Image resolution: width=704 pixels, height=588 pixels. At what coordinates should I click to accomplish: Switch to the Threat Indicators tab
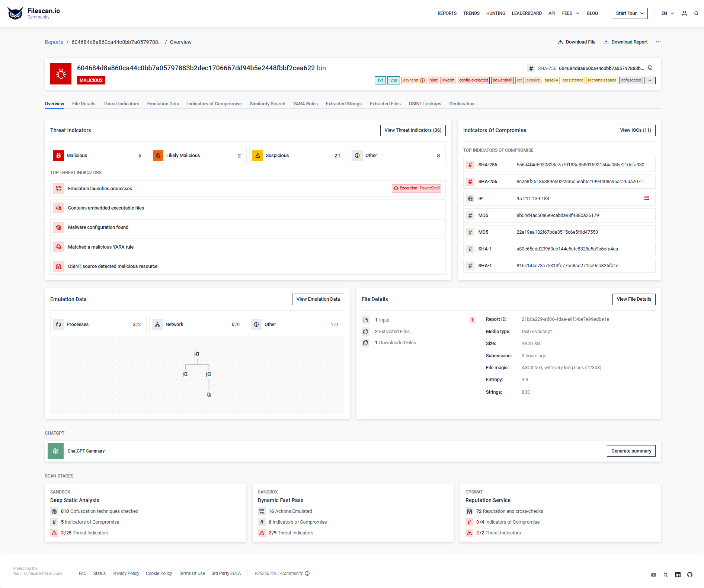pyautogui.click(x=121, y=104)
